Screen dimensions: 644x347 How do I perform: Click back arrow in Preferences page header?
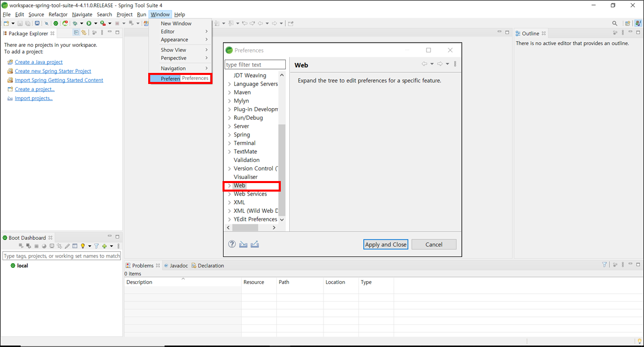pyautogui.click(x=424, y=64)
